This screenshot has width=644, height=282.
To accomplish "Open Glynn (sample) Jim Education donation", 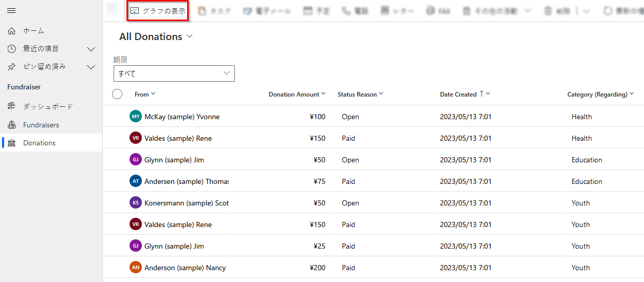I will pyautogui.click(x=174, y=160).
